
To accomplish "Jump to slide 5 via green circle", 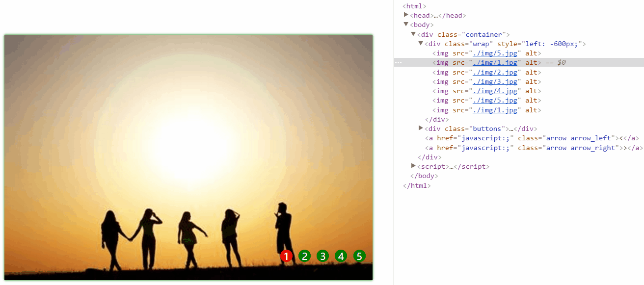I will [359, 256].
